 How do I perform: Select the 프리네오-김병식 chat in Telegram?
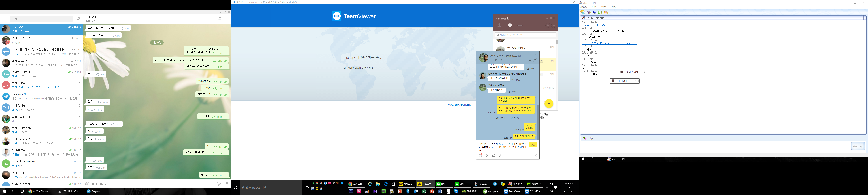click(x=41, y=119)
